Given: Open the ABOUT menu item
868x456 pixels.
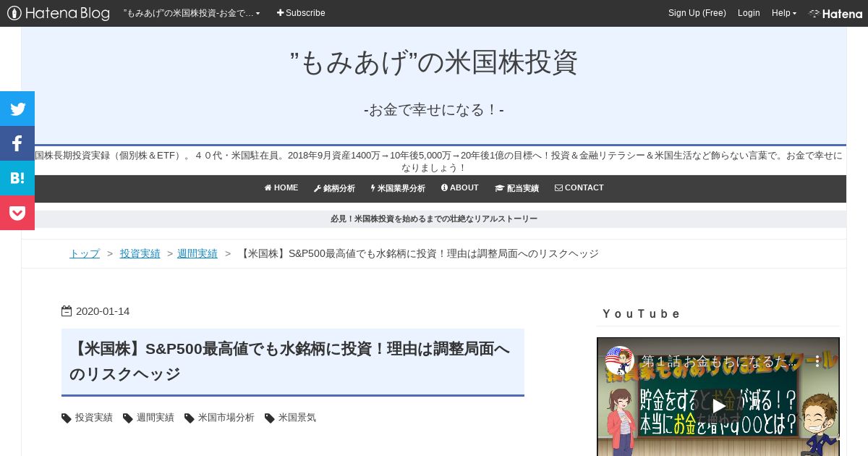Looking at the screenshot, I should 460,188.
